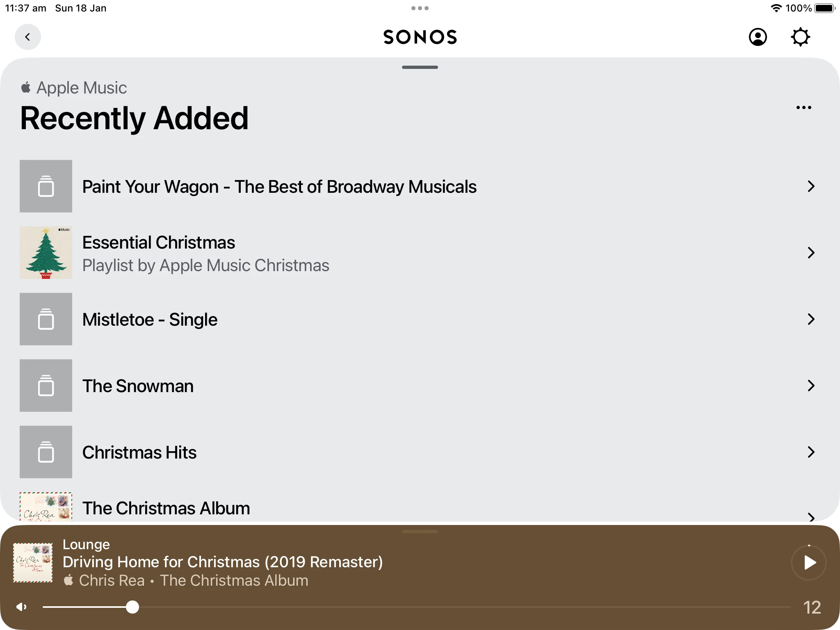Tap the now playing album artwork thumbnail
This screenshot has height=630, width=840.
click(33, 562)
